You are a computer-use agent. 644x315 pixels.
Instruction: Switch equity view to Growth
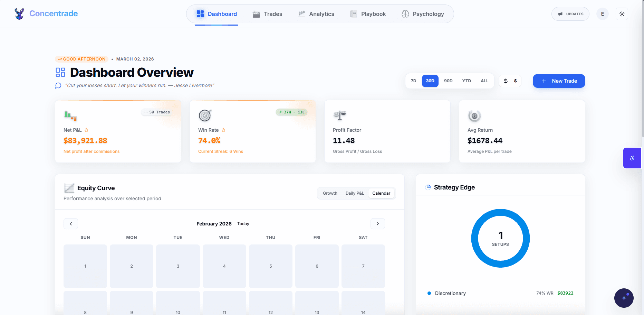point(330,193)
